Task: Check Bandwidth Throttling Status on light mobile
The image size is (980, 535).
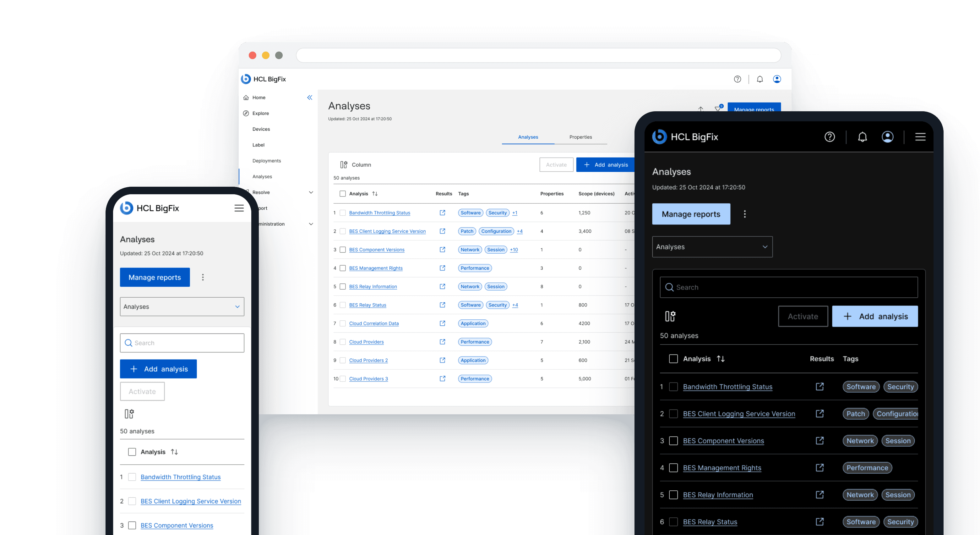Action: (132, 477)
